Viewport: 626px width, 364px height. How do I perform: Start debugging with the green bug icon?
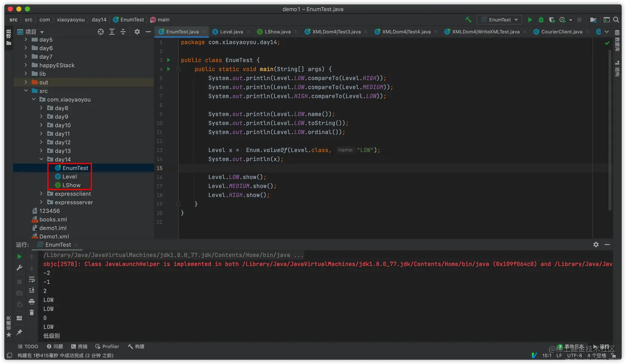541,19
